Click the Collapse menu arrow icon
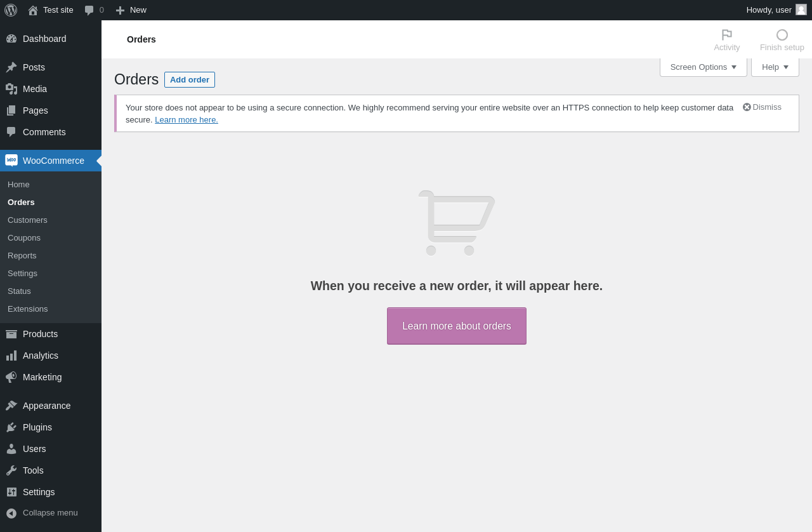This screenshot has height=532, width=812. tap(11, 513)
